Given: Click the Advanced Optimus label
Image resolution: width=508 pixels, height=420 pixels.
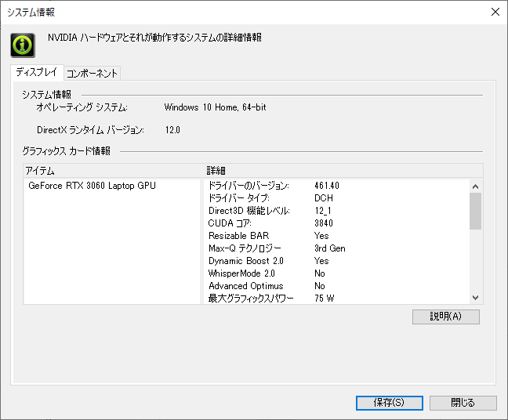Looking at the screenshot, I should point(246,286).
